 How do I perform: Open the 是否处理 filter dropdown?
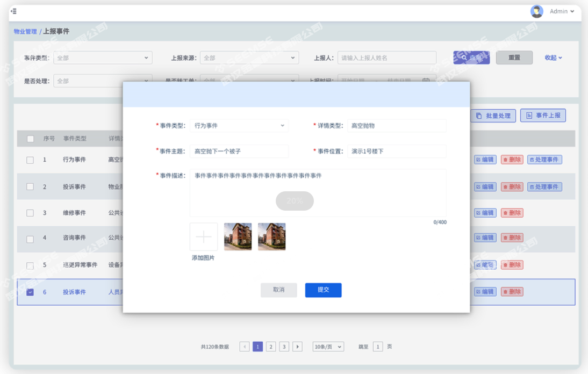coord(88,81)
